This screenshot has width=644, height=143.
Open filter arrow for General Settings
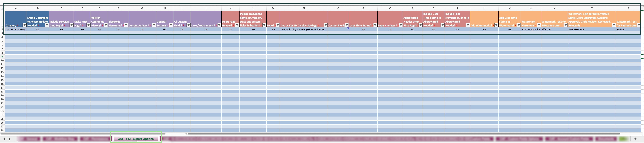[171, 25]
